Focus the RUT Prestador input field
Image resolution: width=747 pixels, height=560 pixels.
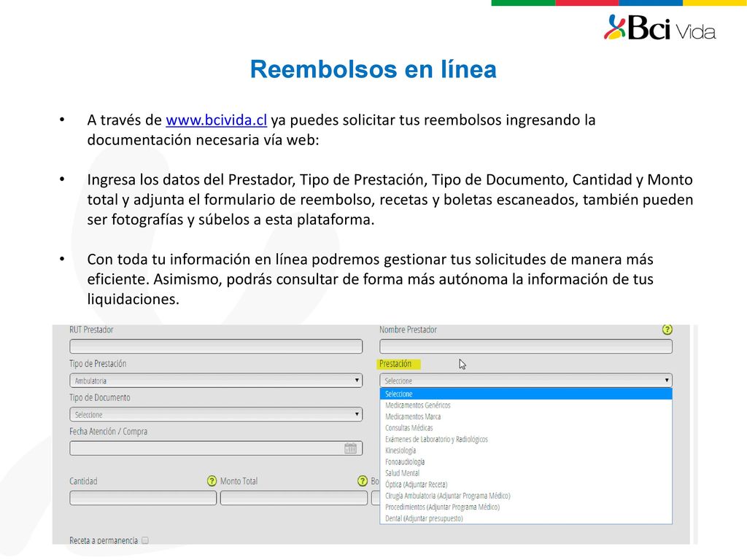coord(216,346)
